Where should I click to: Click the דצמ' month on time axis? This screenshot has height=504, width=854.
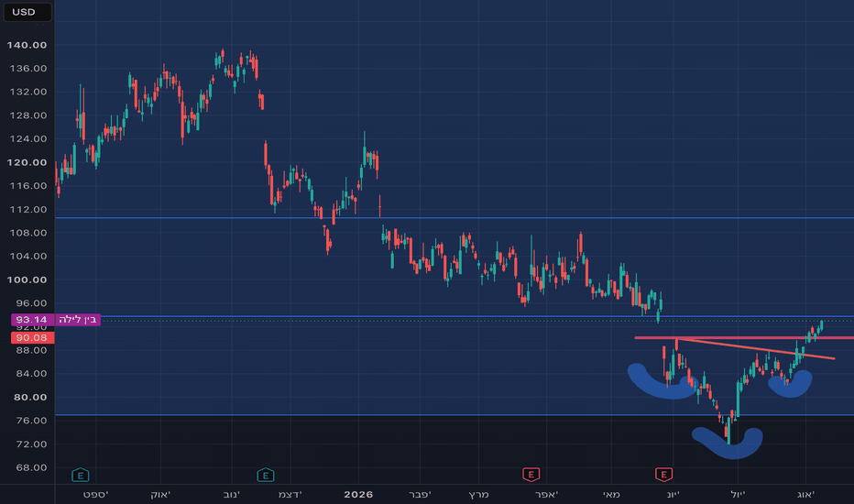pyautogui.click(x=290, y=495)
